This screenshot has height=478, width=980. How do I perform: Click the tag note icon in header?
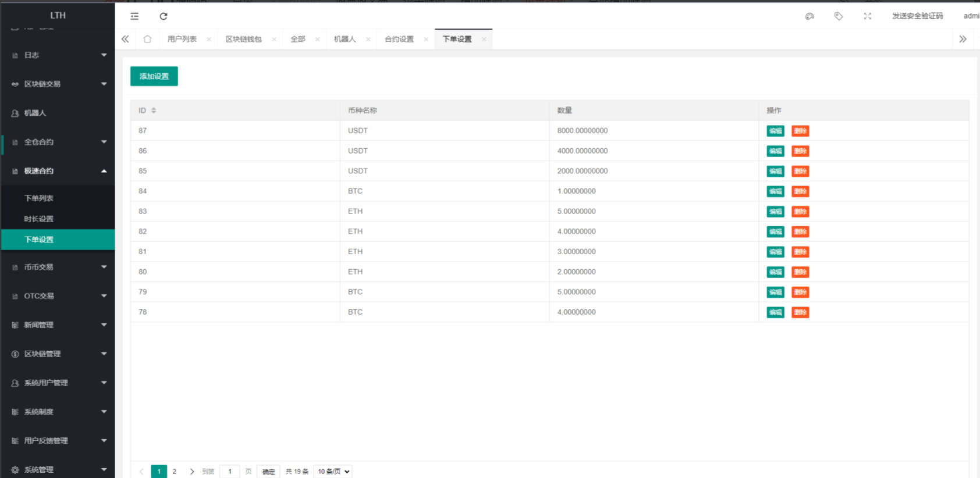[839, 16]
